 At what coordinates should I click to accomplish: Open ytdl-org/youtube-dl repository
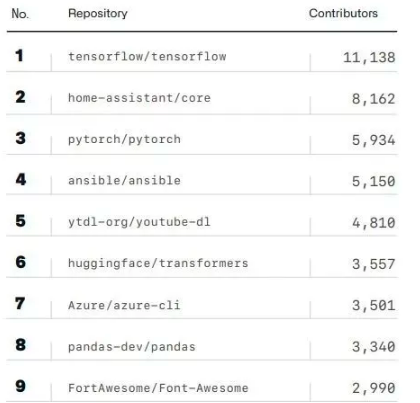point(139,222)
